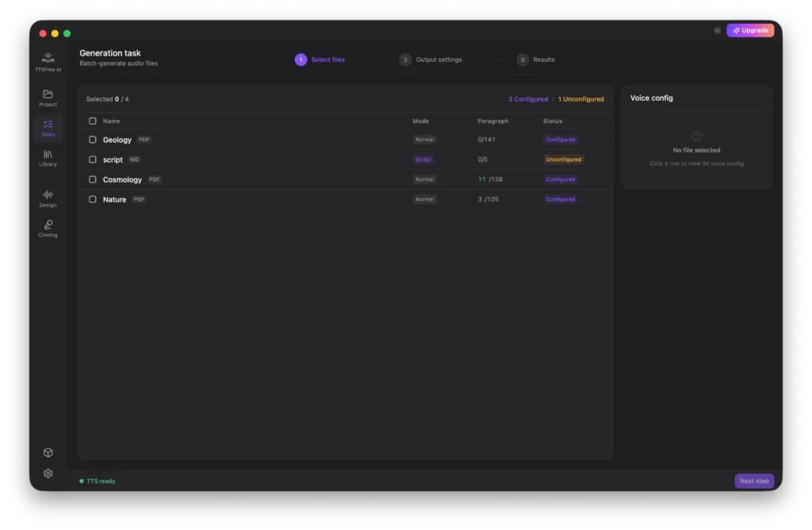This screenshot has width=812, height=530.
Task: Check the script file checkbox
Action: [x=92, y=159]
